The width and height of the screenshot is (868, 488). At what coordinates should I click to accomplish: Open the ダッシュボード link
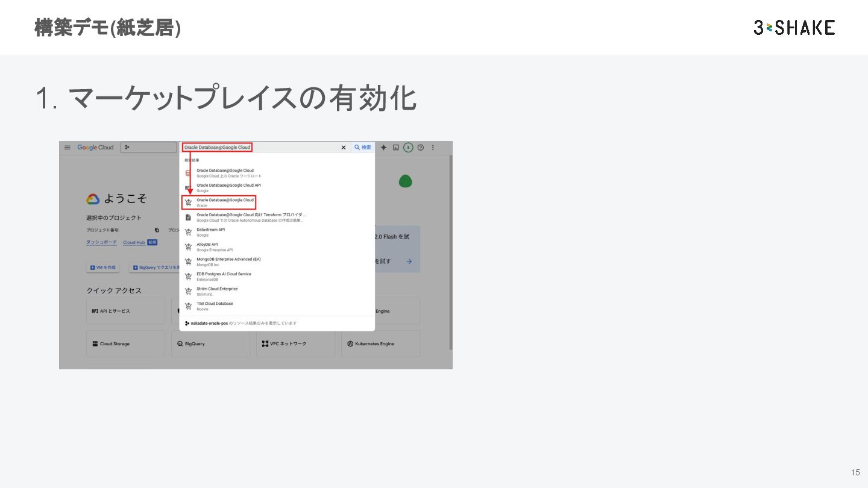101,242
